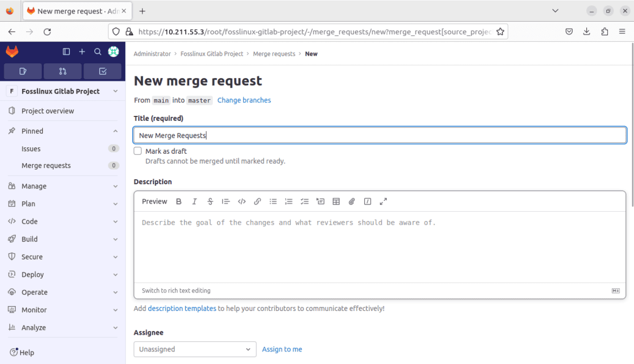The height and width of the screenshot is (364, 634).
Task: Switch to the Preview tab
Action: [154, 201]
